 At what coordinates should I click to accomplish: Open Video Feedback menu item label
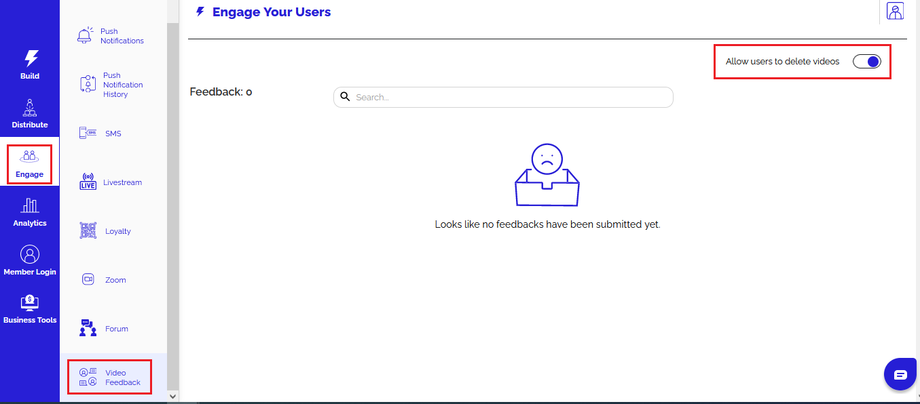[x=123, y=378]
